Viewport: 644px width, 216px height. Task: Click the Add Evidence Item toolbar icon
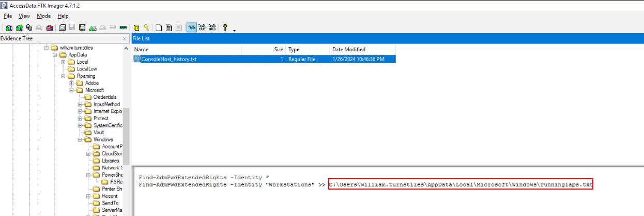tap(9, 27)
